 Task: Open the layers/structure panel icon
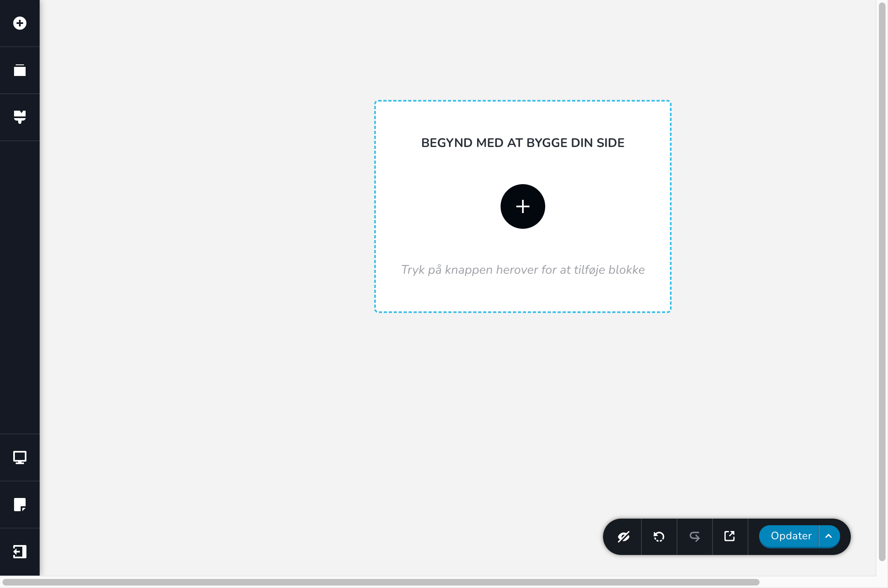click(x=20, y=70)
